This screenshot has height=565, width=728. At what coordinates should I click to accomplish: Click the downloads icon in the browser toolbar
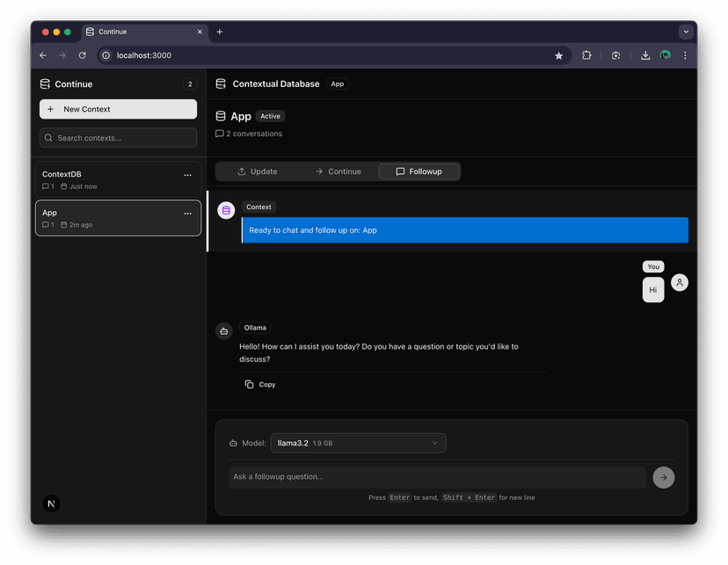[645, 54]
